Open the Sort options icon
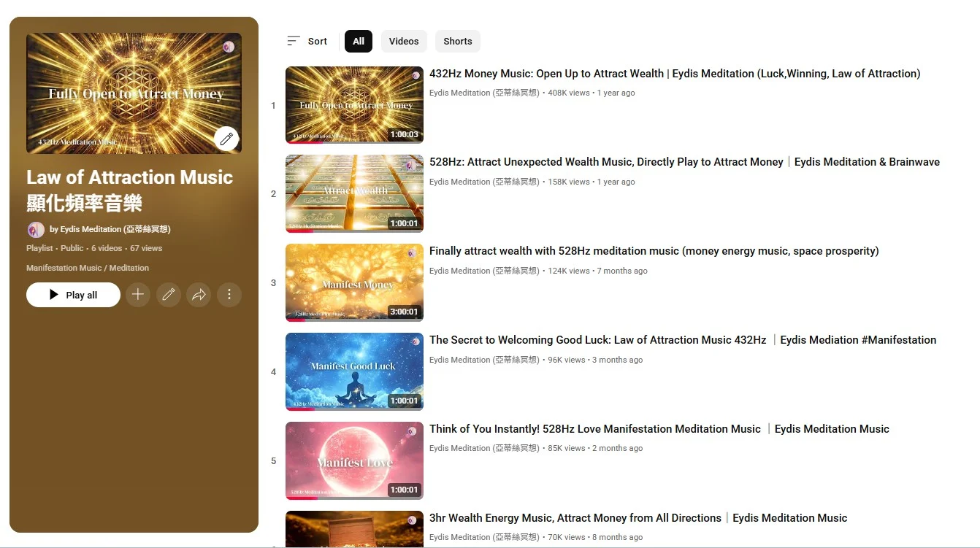Viewport: 980px width, 548px height. coord(294,41)
